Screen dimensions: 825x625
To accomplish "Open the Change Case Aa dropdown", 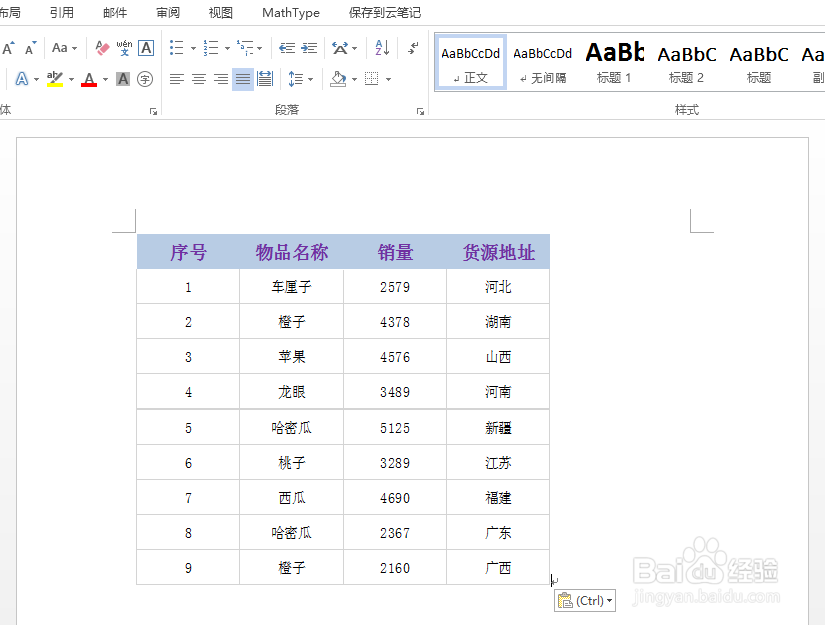I will 64,48.
